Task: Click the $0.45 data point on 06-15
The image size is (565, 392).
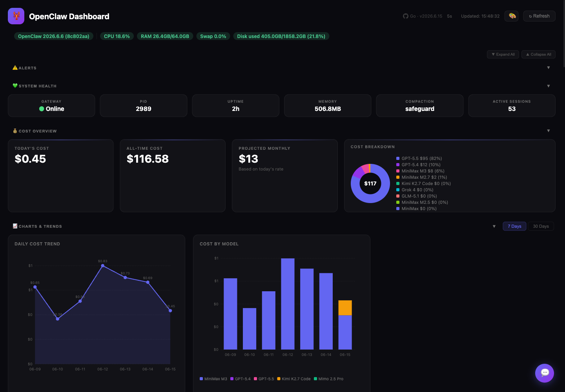Action: (170, 310)
